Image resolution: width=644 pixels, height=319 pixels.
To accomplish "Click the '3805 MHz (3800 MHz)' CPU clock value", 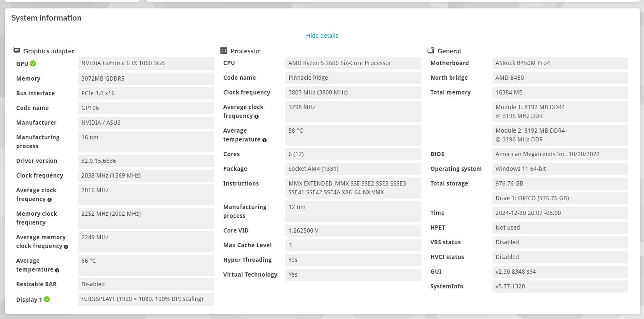I will coord(353,92).
